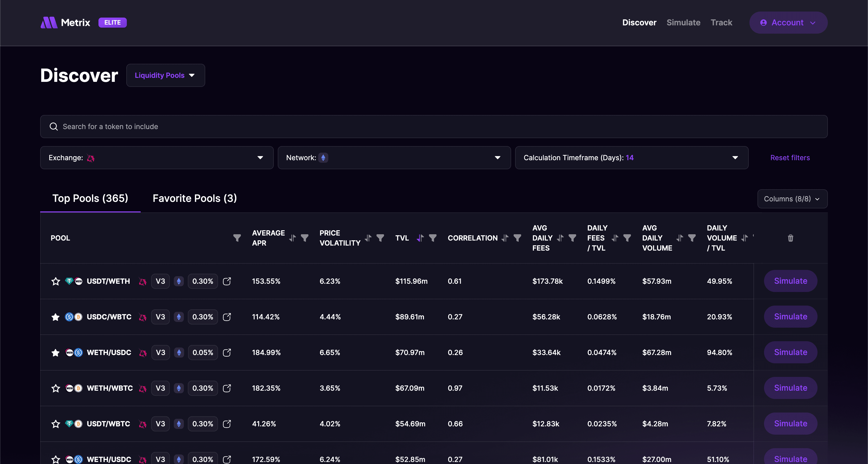The width and height of the screenshot is (868, 464).
Task: Open the Liquidity Pools dropdown
Action: (166, 75)
